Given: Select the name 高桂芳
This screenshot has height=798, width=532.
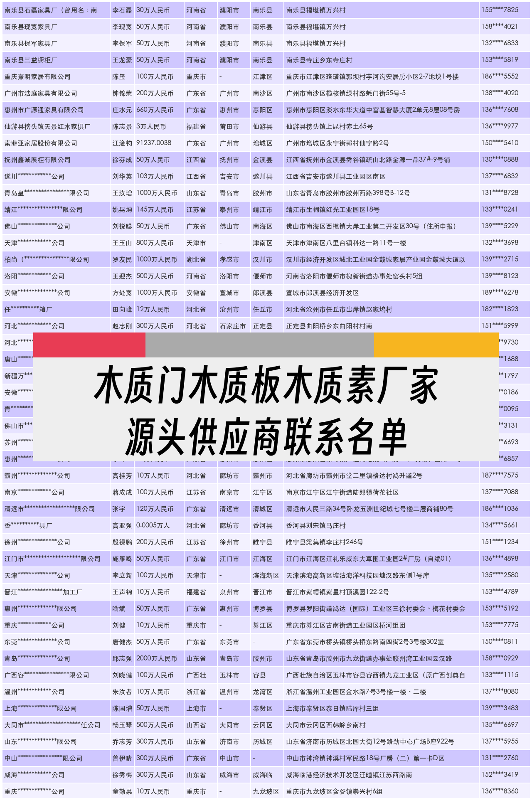Looking at the screenshot, I should tap(122, 475).
